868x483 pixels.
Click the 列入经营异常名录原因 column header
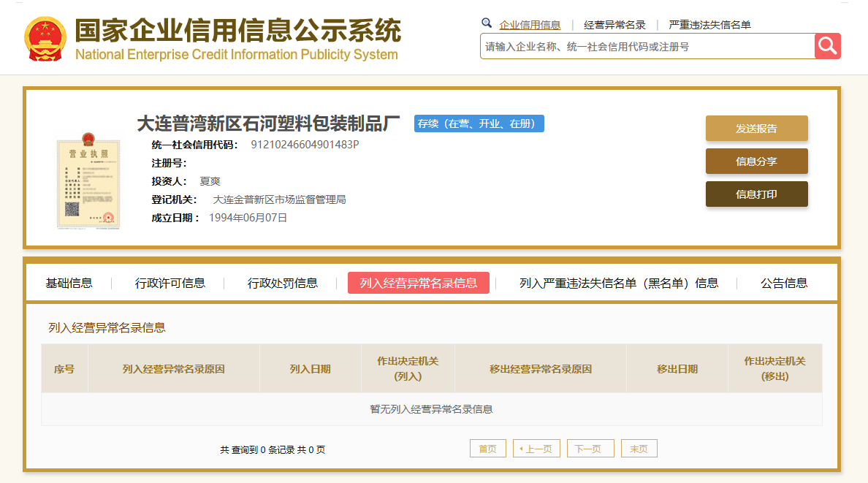tap(173, 369)
